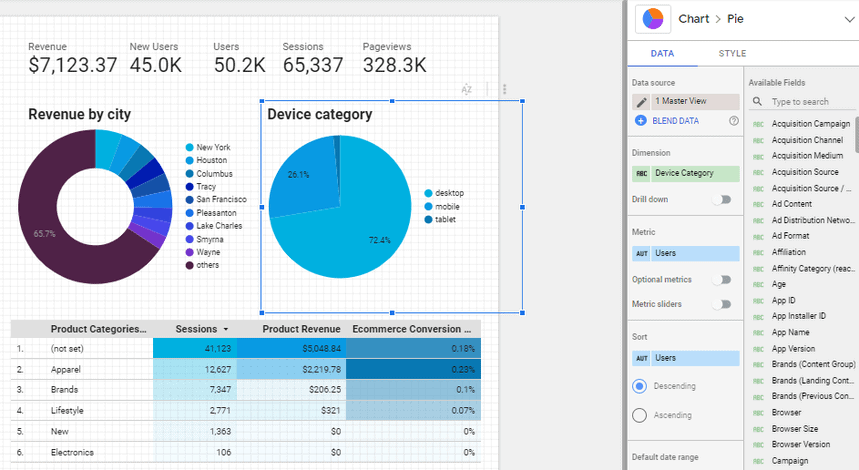
Task: Click the pencil icon to edit data source
Action: (641, 102)
